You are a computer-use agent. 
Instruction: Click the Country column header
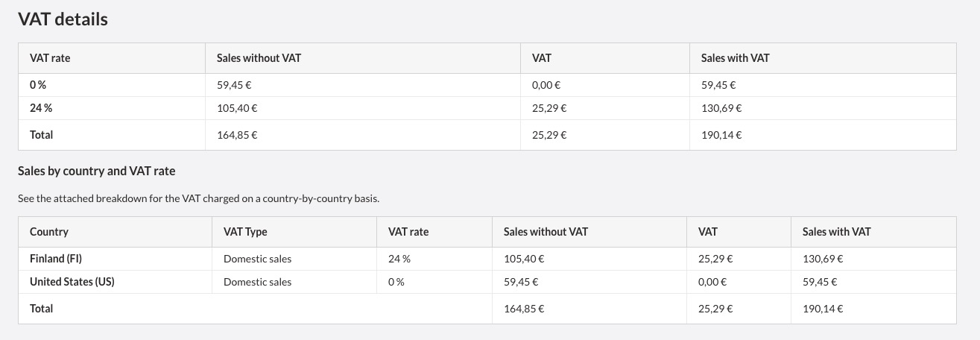[x=49, y=232]
